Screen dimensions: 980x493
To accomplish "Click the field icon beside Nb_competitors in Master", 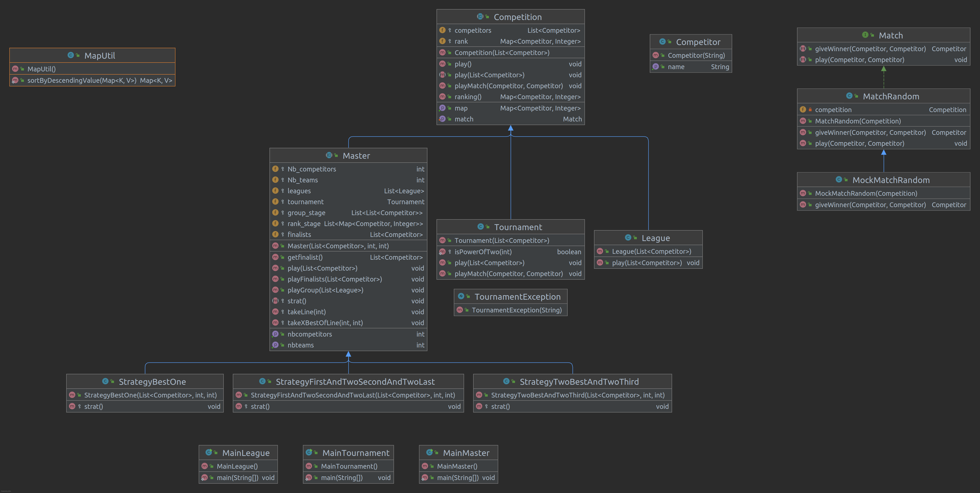I will tap(275, 169).
